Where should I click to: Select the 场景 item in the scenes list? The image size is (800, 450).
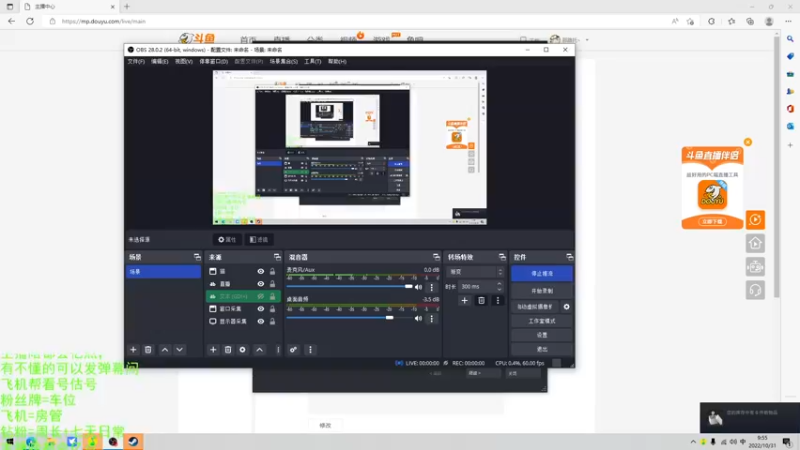point(163,271)
